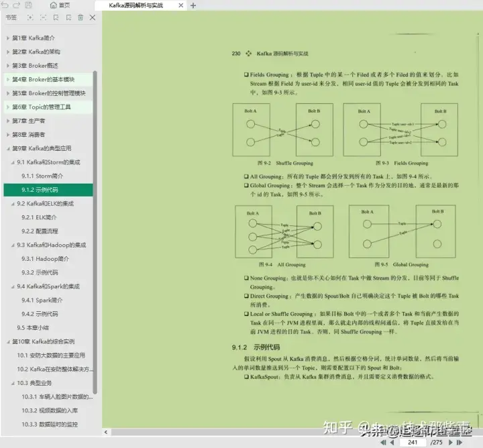The width and height of the screenshot is (483, 448).
Task: Open bookmark 第4章 Broker的基本模块
Action: [44, 79]
